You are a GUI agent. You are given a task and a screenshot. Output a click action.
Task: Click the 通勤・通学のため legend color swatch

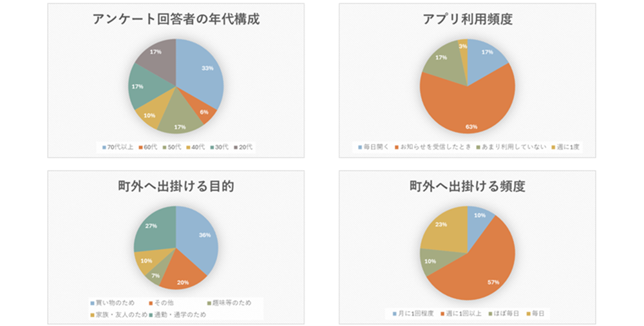click(150, 314)
